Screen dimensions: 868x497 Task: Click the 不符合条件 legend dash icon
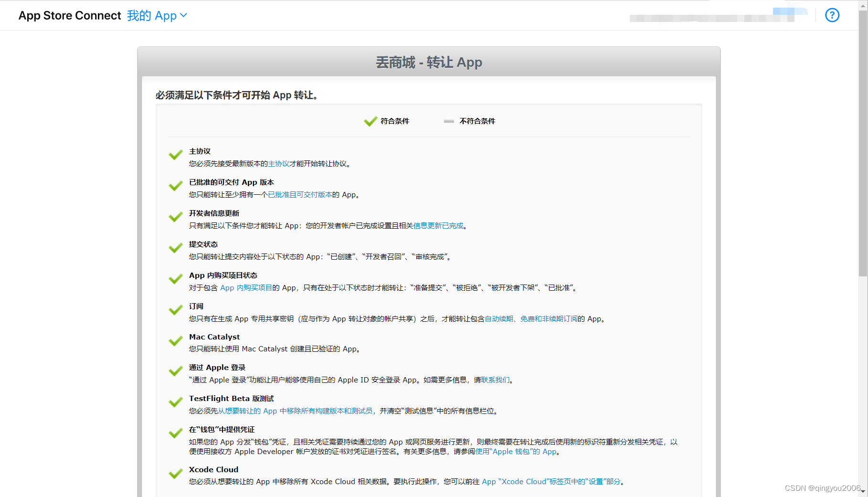(x=449, y=121)
